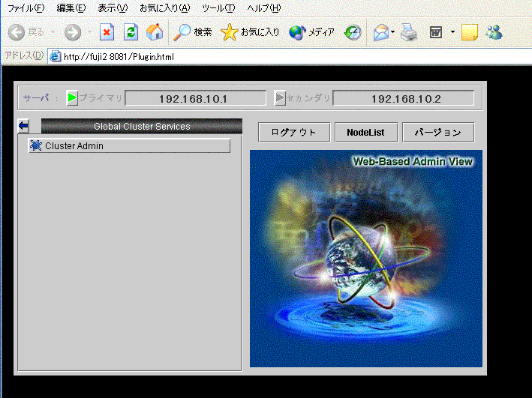Click the セカンダリ label

(308, 98)
